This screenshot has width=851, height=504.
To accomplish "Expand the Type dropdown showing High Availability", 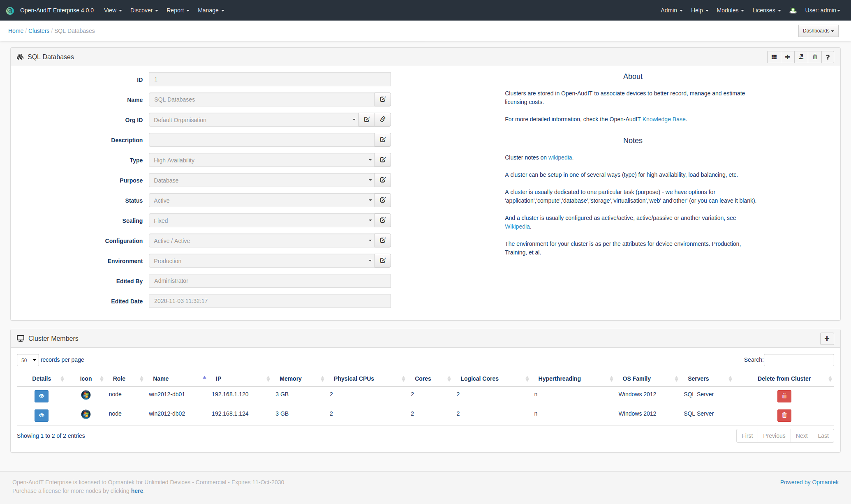I will (261, 160).
